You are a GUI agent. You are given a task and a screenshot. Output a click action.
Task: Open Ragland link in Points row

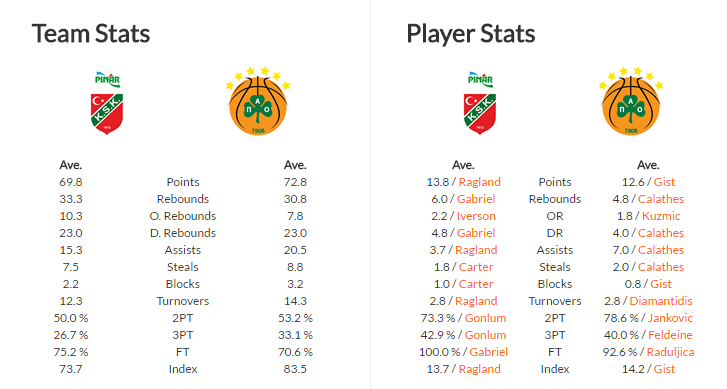pos(479,182)
